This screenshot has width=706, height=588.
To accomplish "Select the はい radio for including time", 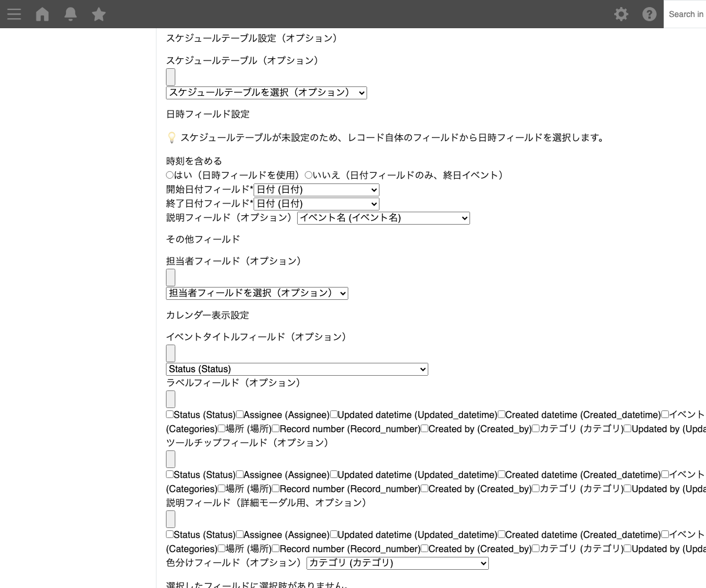I will tap(170, 175).
